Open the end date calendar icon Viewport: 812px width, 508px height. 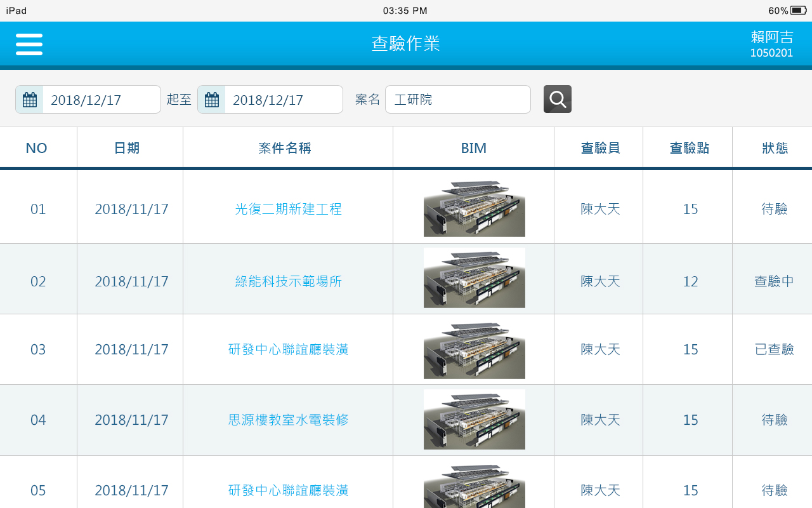coord(212,100)
